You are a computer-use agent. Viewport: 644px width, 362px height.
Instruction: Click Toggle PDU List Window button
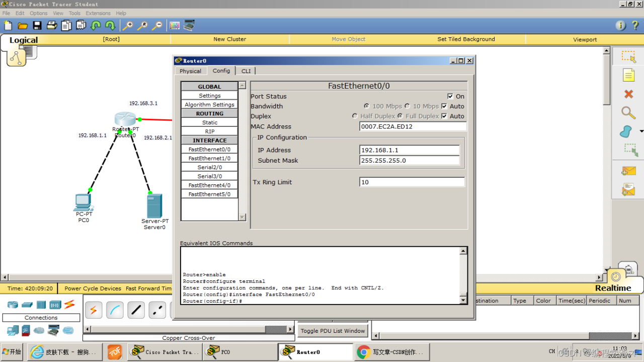tap(333, 331)
